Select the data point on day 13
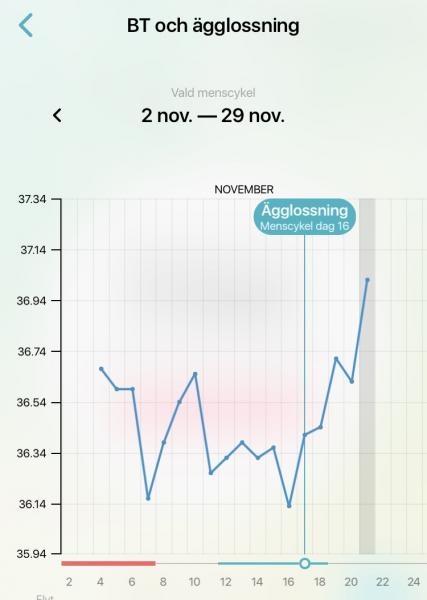This screenshot has width=427, height=600. pyautogui.click(x=242, y=442)
